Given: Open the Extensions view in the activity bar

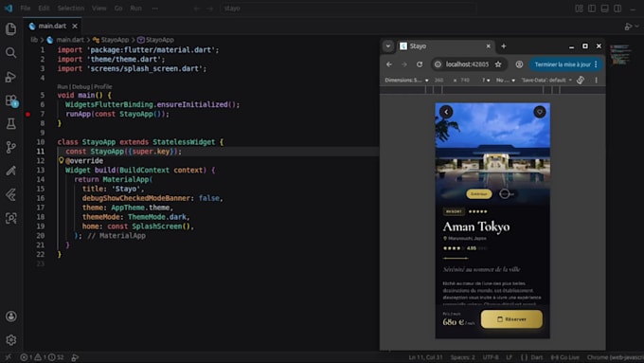Looking at the screenshot, I should (x=11, y=100).
